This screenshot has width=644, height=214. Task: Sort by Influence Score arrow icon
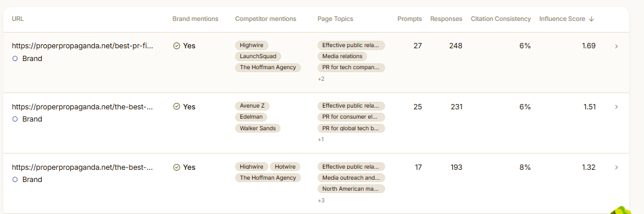(x=591, y=19)
